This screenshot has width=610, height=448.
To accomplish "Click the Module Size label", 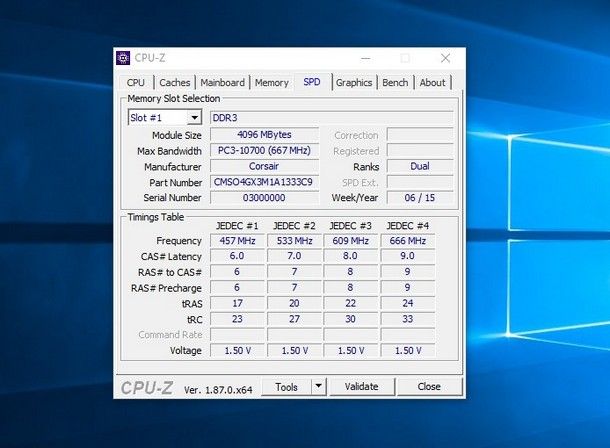I will coord(177,135).
